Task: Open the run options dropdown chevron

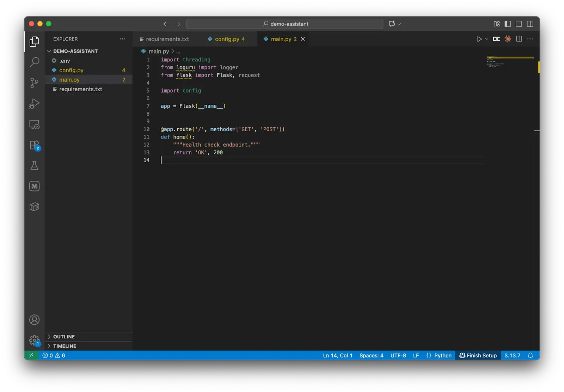Action: click(486, 39)
